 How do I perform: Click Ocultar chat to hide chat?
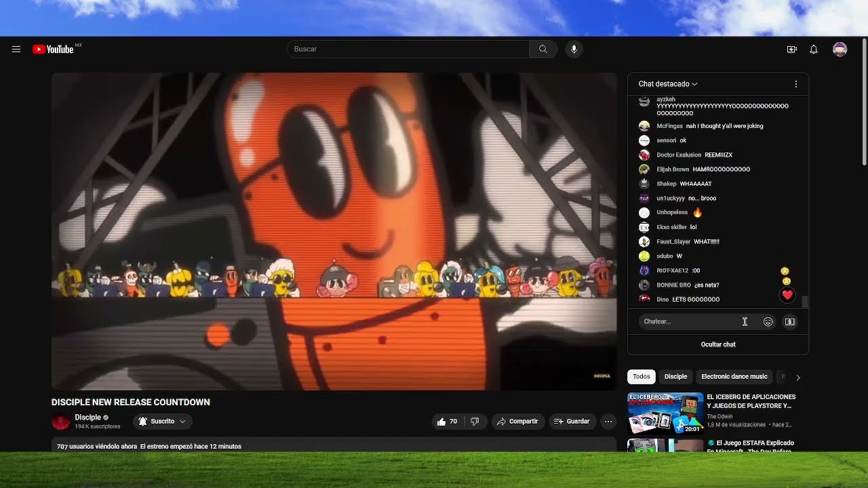pyautogui.click(x=718, y=344)
